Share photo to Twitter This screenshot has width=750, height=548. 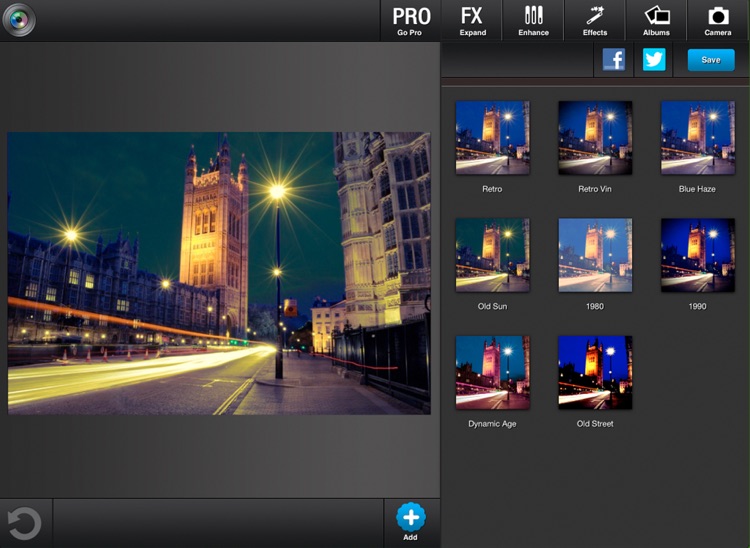[654, 60]
